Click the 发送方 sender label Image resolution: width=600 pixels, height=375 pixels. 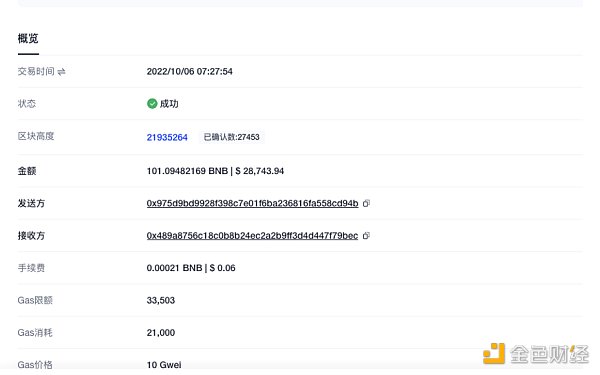click(x=31, y=203)
